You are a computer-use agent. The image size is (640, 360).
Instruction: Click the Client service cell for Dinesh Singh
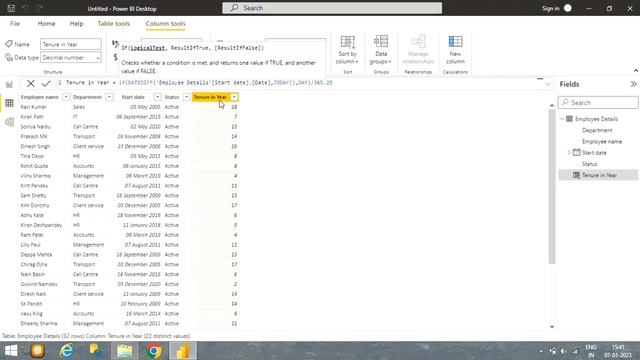(88, 146)
